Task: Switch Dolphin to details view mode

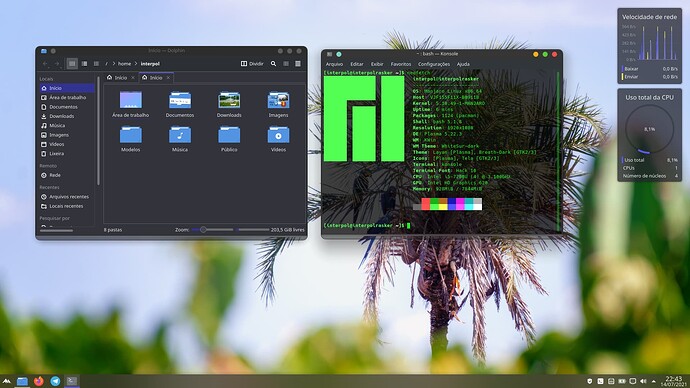Action: pos(96,64)
